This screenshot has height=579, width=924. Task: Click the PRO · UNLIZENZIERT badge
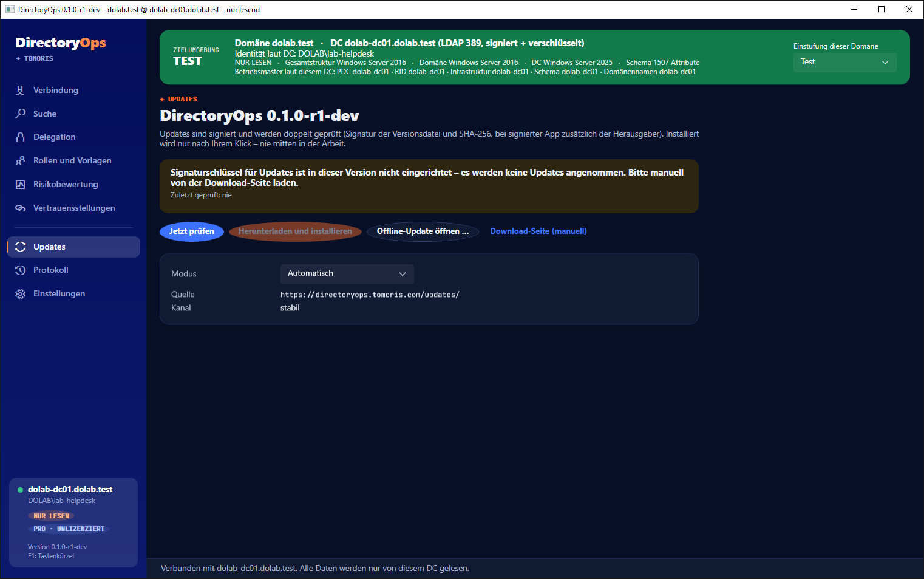[x=69, y=529]
